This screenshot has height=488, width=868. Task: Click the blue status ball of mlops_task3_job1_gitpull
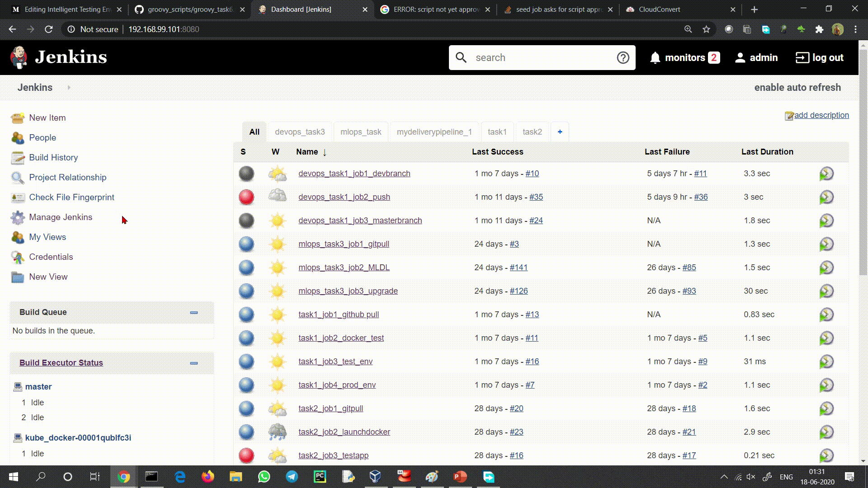pyautogui.click(x=246, y=244)
